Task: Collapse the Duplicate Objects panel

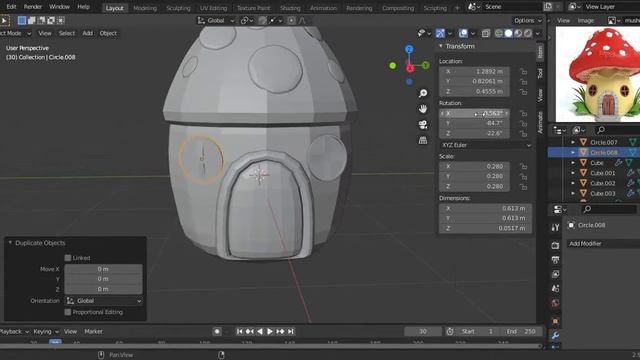Action: [10, 243]
